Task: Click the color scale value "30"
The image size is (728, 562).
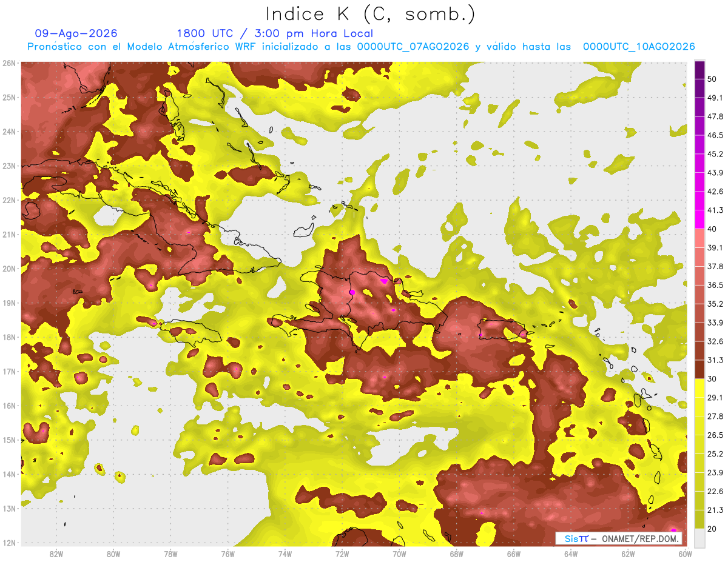Action: [712, 379]
